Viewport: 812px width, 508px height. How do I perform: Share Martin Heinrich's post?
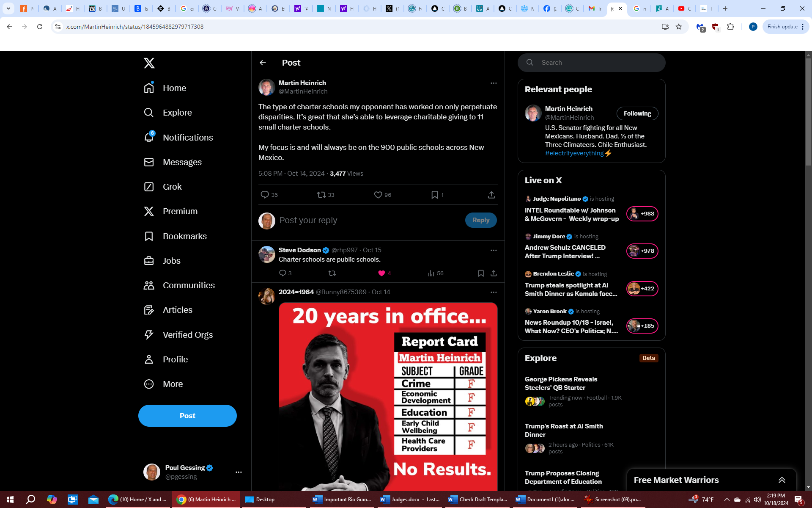coord(491,195)
